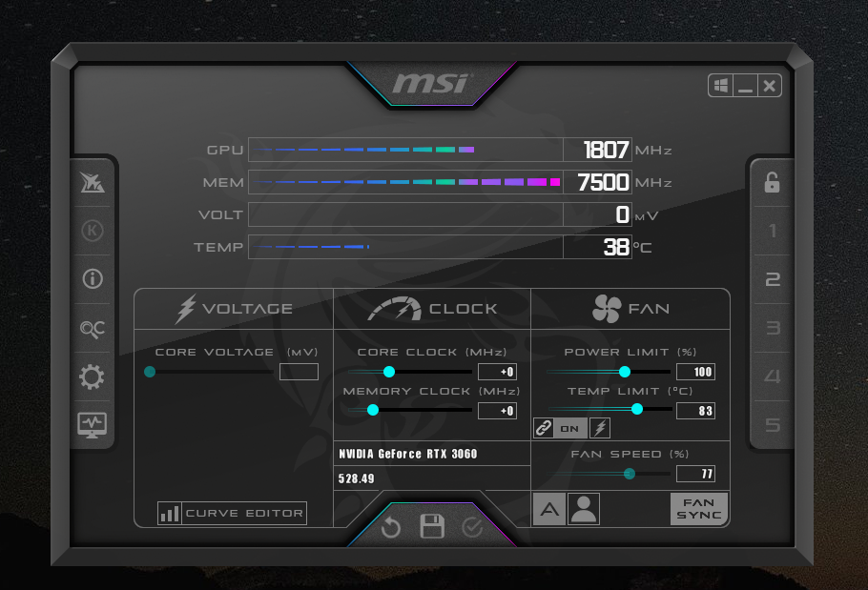The height and width of the screenshot is (590, 868).
Task: Click the Voltage section header
Action: (234, 309)
